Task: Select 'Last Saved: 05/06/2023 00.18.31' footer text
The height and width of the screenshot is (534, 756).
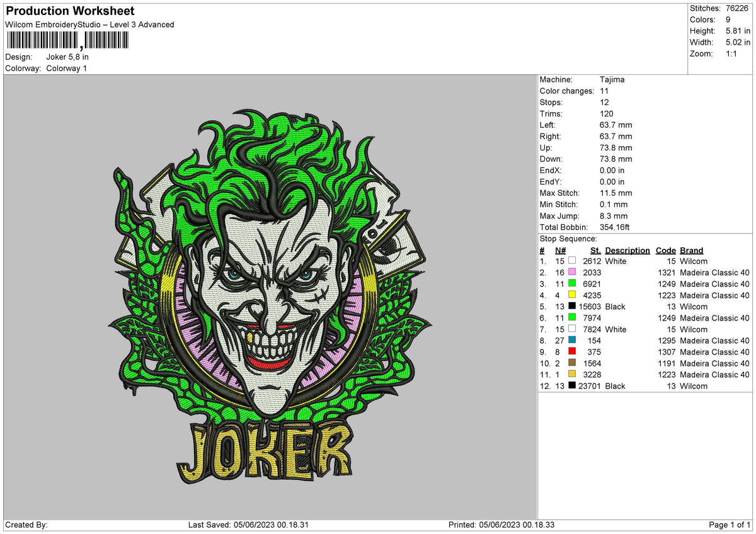Action: tap(248, 525)
